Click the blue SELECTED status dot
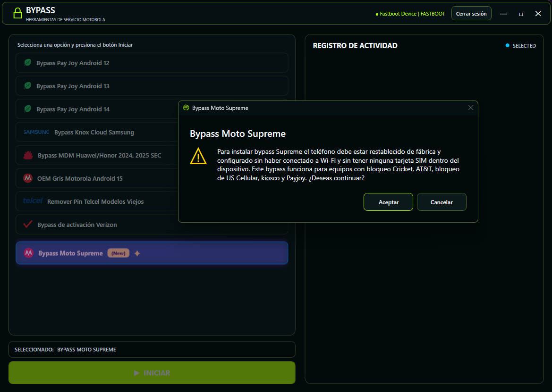 [507, 45]
